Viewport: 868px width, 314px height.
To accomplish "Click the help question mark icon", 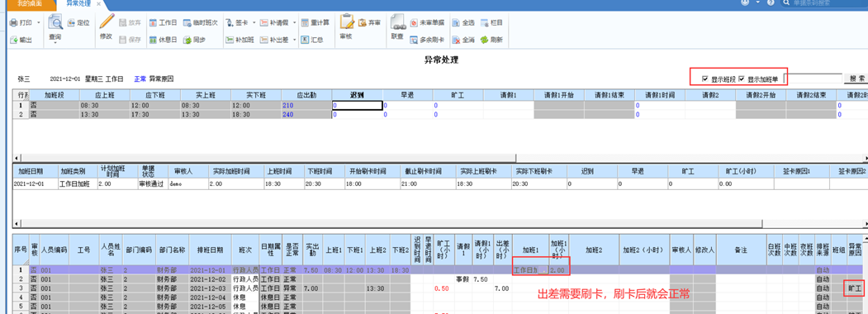I will coord(771,2).
